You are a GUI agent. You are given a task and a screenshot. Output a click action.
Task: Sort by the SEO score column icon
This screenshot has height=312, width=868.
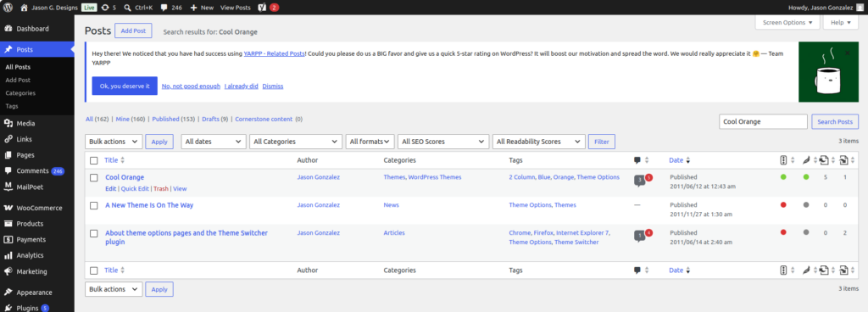tap(783, 160)
